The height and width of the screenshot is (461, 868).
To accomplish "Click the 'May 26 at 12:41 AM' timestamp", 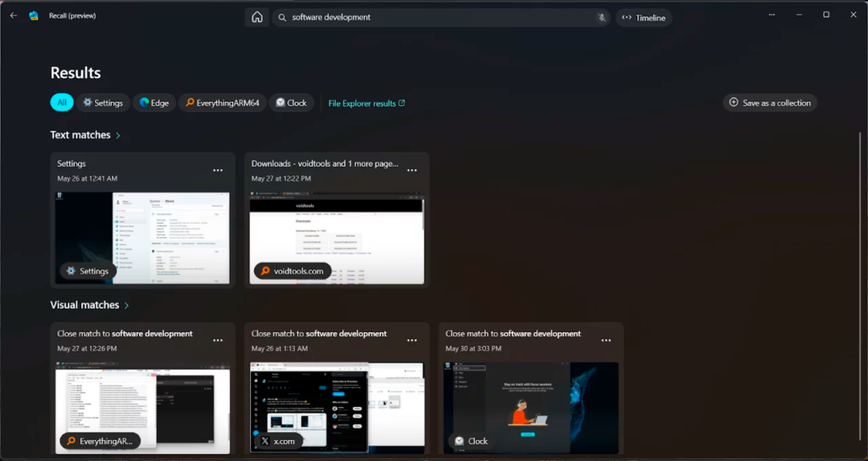I will click(87, 179).
